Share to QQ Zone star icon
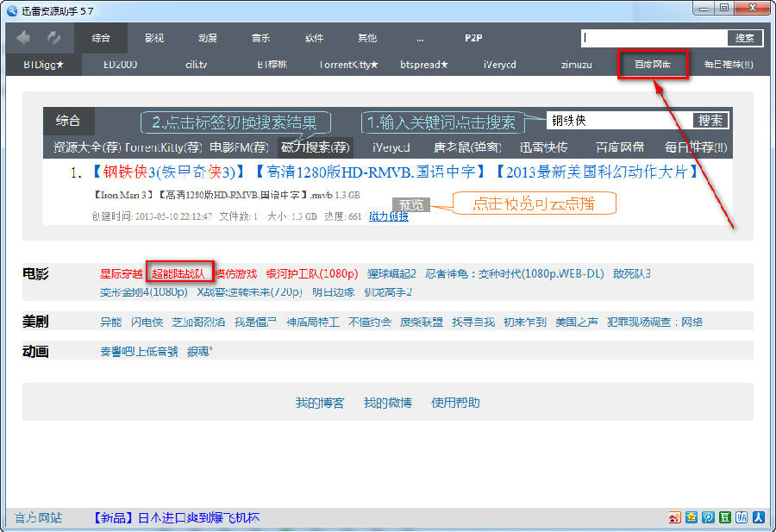The width and height of the screenshot is (776, 532). [692, 517]
